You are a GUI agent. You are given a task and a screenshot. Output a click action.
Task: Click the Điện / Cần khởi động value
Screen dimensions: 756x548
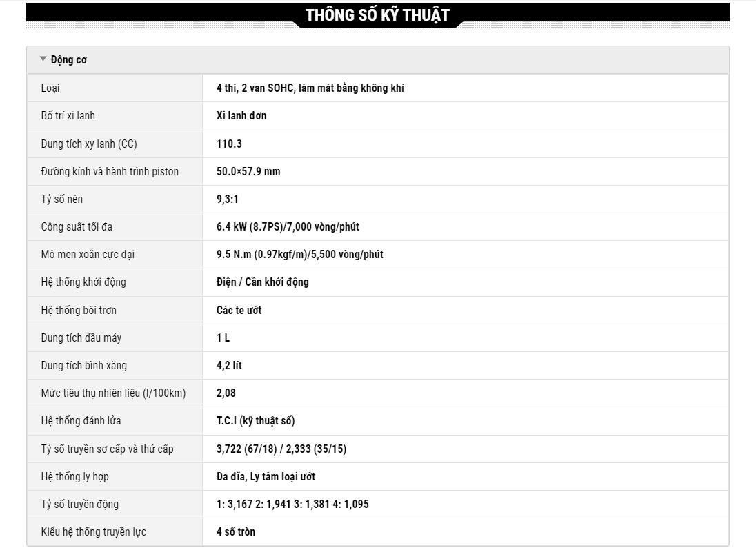click(263, 282)
